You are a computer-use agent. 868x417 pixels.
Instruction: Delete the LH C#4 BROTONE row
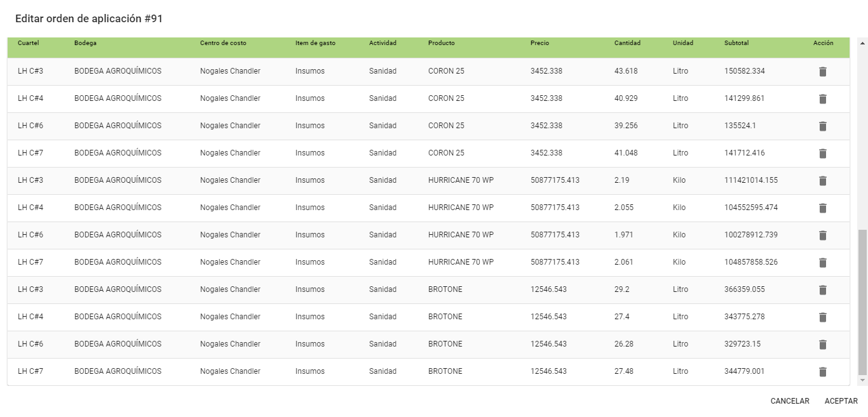pyautogui.click(x=822, y=317)
